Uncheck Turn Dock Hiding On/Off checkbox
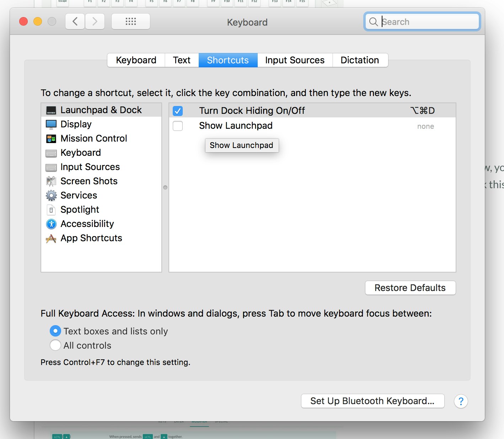 pyautogui.click(x=178, y=111)
